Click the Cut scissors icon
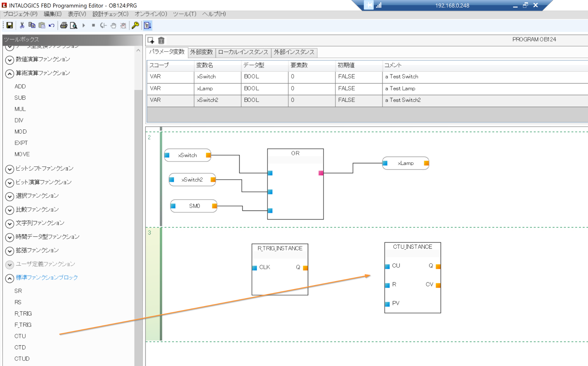Viewport: 588px width, 366px height. point(22,26)
